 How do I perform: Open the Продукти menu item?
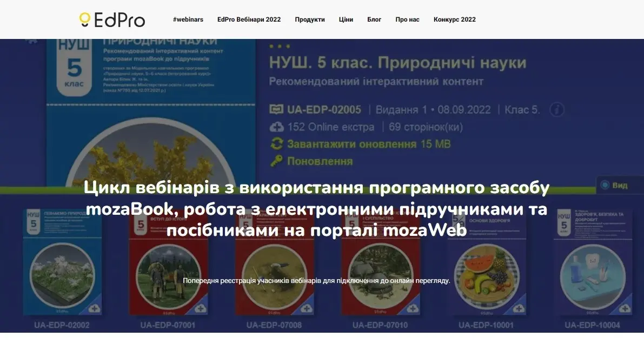[310, 19]
